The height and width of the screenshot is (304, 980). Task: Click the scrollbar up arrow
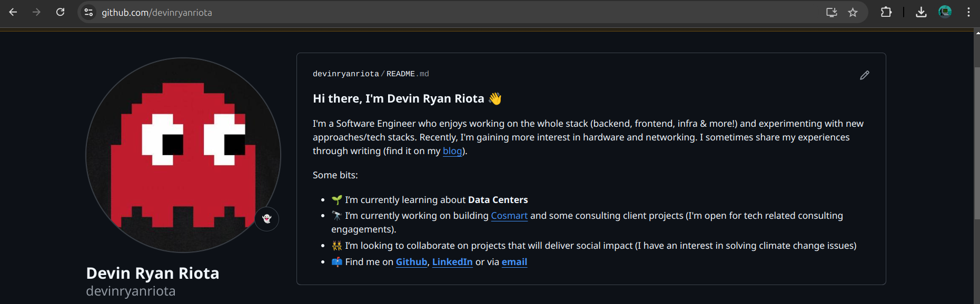[x=977, y=33]
